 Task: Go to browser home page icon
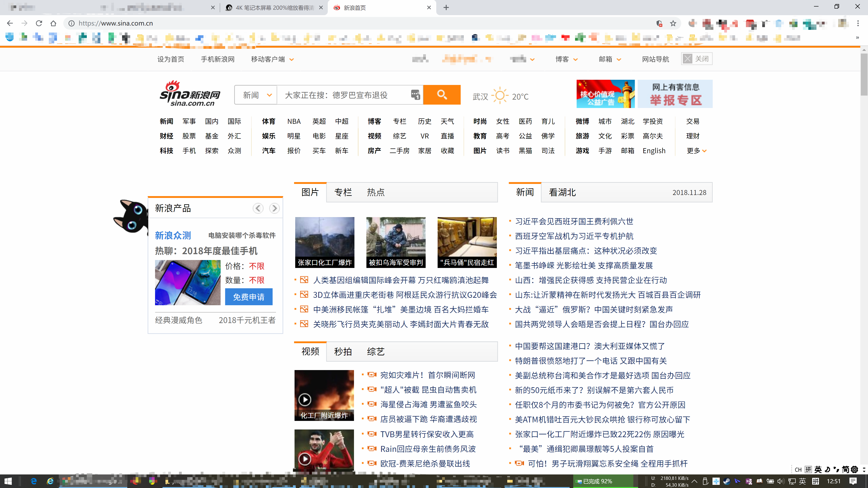[x=53, y=23]
